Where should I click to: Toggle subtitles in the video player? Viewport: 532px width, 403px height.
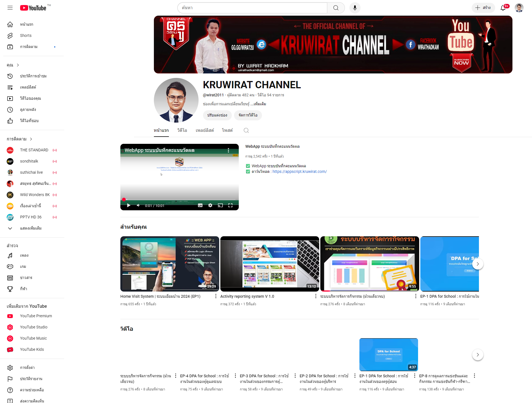[200, 206]
